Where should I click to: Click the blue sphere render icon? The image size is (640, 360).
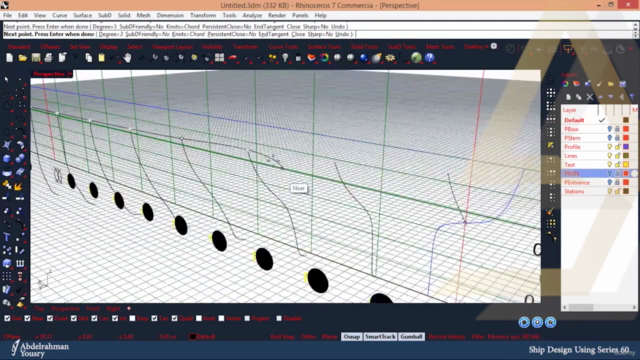(364, 58)
